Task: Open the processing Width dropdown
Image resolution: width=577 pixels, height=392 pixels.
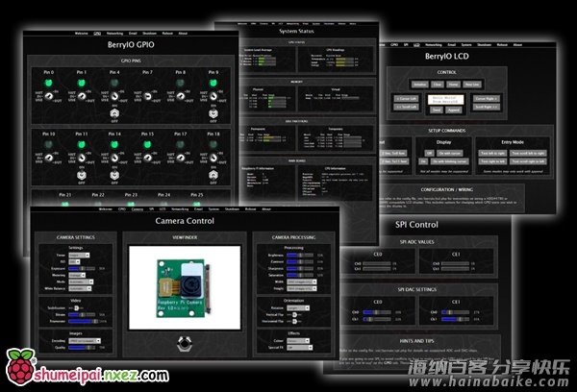Action: pyautogui.click(x=302, y=282)
